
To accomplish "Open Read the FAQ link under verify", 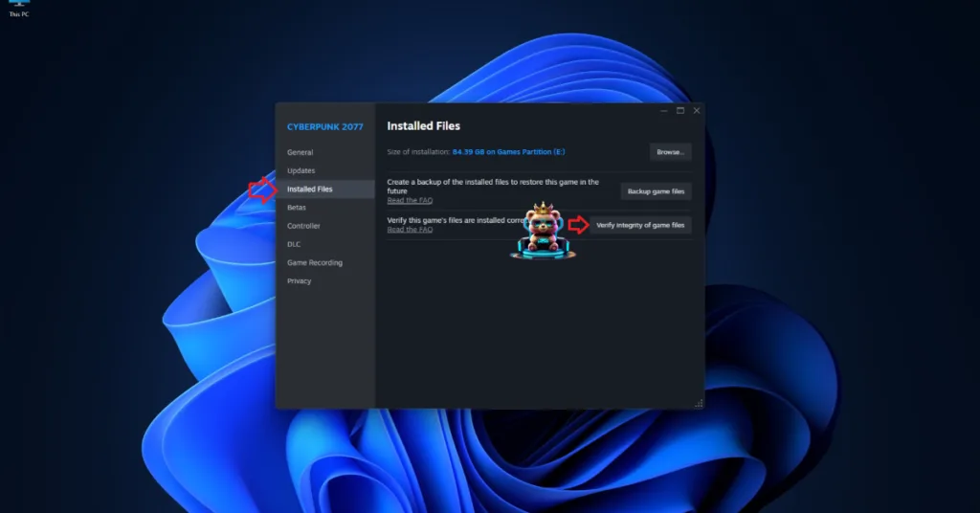I will [x=410, y=230].
